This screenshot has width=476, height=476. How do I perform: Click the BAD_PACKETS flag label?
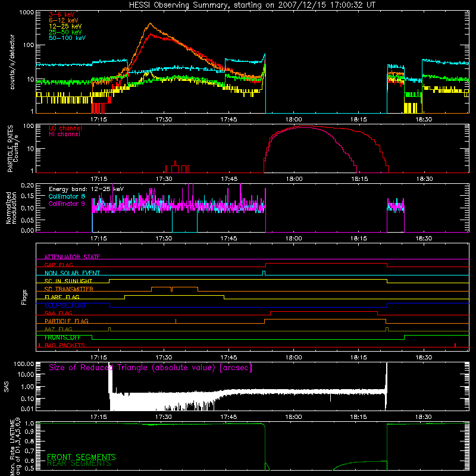[x=65, y=345]
